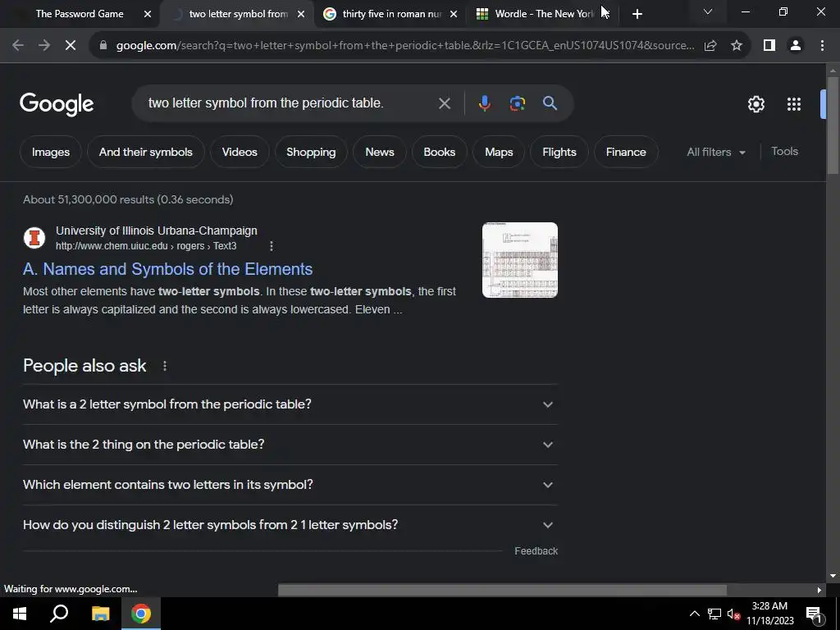Open Google quick settings gear
Image resolution: width=840 pixels, height=630 pixels.
(756, 104)
